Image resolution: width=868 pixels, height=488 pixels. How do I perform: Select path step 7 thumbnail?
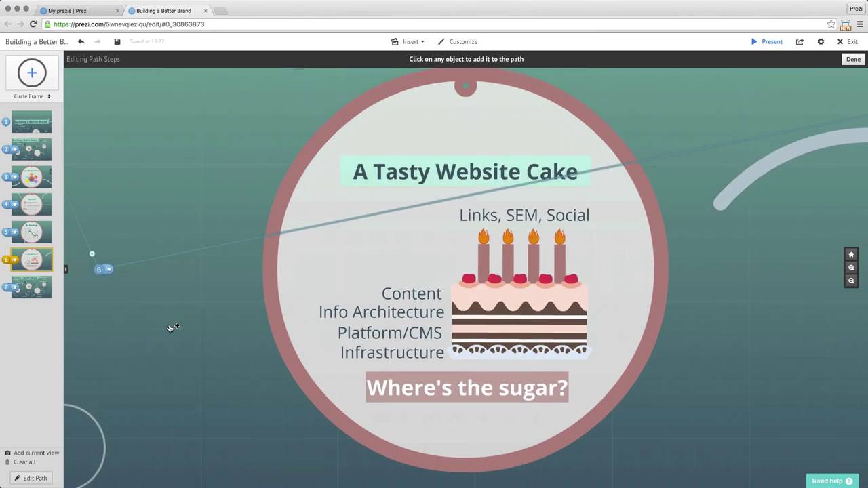[x=31, y=287]
